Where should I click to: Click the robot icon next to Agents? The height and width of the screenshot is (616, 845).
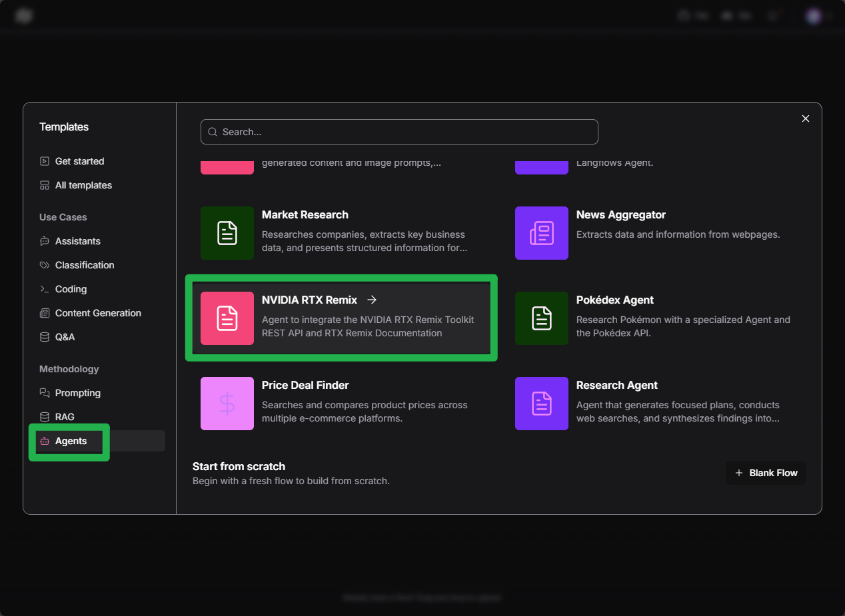(x=45, y=440)
